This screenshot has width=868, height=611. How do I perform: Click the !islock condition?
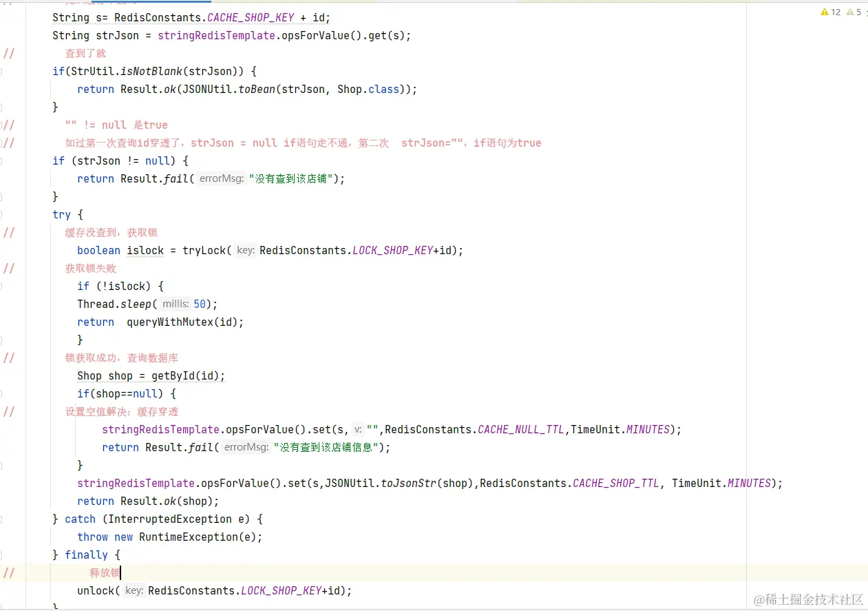click(x=124, y=286)
